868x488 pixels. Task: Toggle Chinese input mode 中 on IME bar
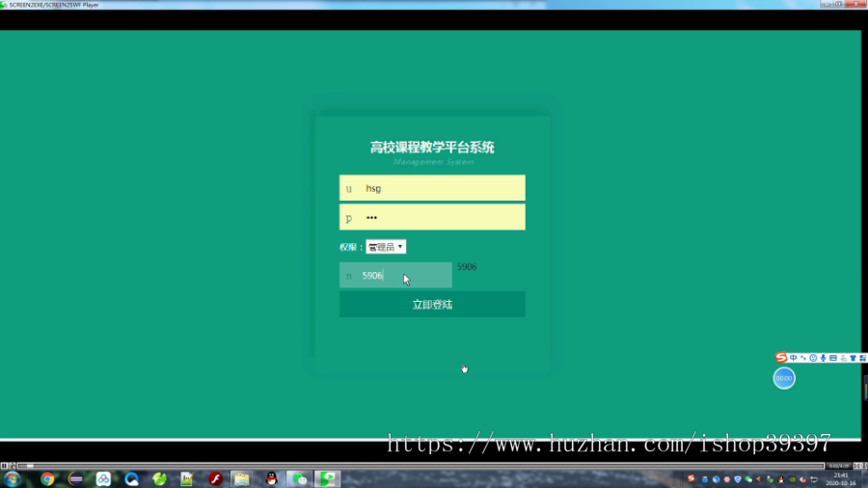(794, 358)
